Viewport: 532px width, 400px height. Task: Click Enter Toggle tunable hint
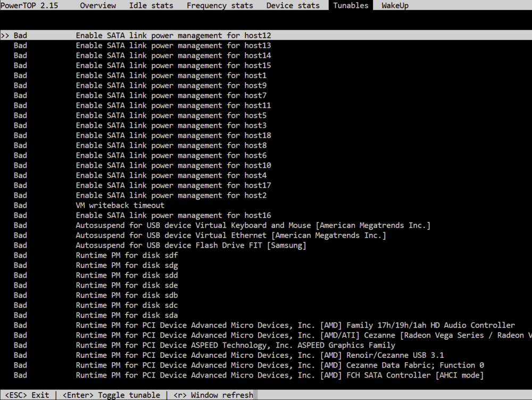pos(111,395)
